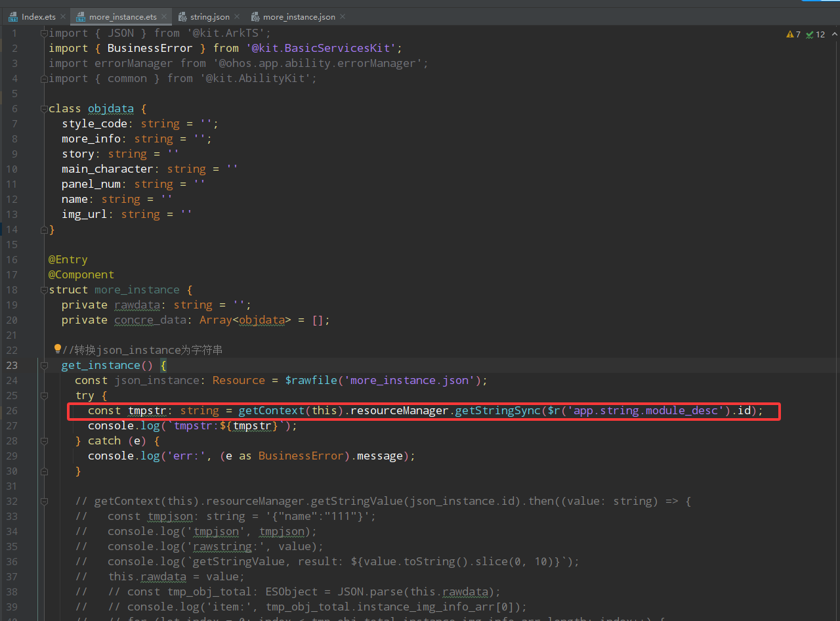Switch to the string.json tab

pos(209,16)
